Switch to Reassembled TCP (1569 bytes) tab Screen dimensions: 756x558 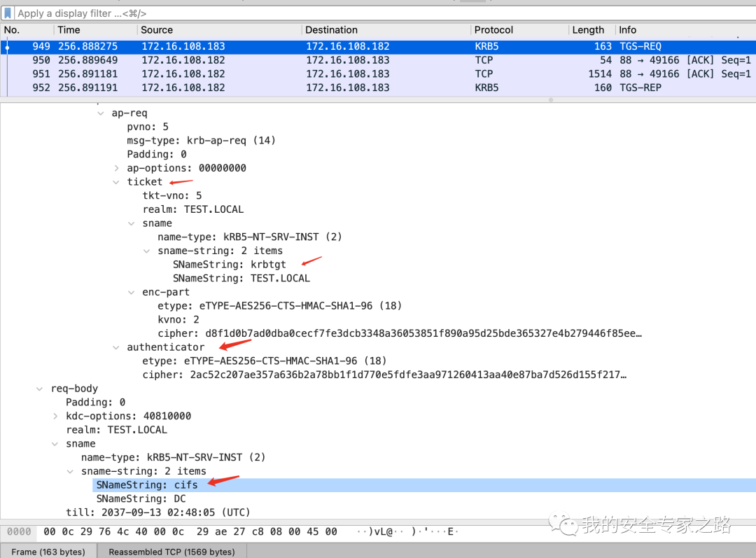tap(171, 552)
